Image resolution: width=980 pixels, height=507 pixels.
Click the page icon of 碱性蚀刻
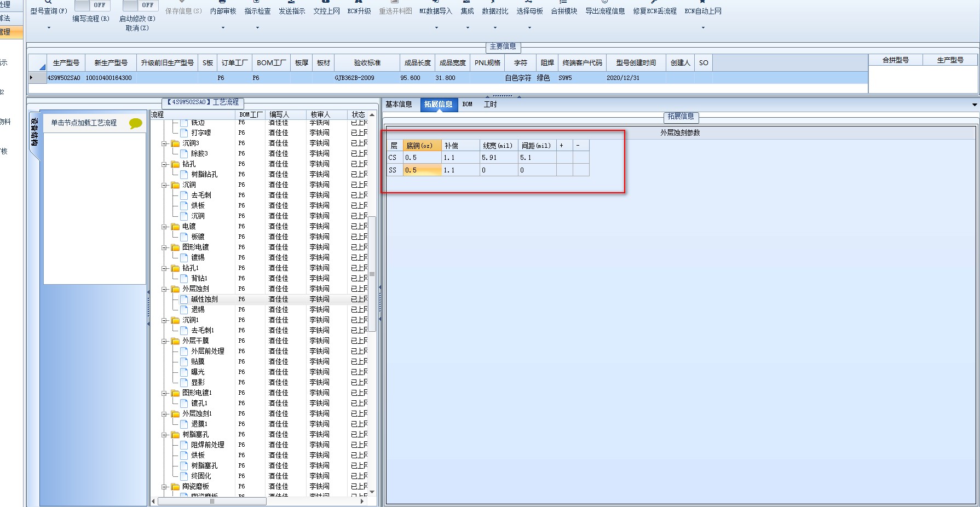pos(185,299)
